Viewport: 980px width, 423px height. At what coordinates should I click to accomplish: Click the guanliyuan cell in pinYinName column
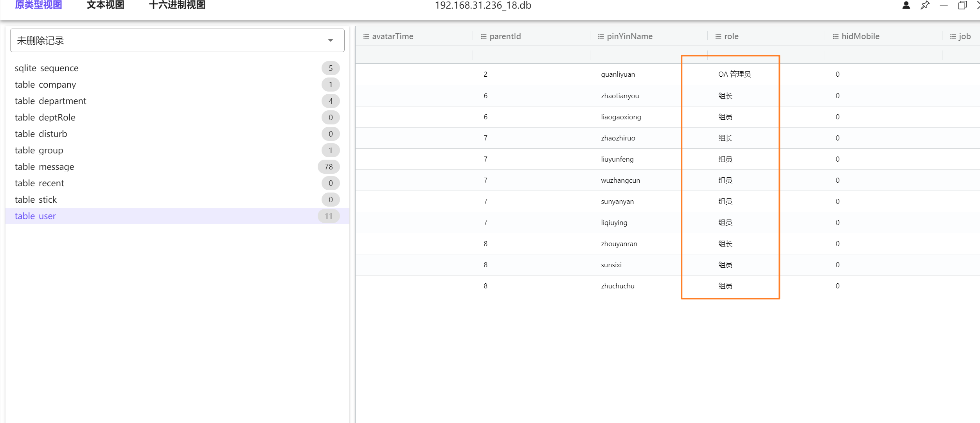point(618,74)
